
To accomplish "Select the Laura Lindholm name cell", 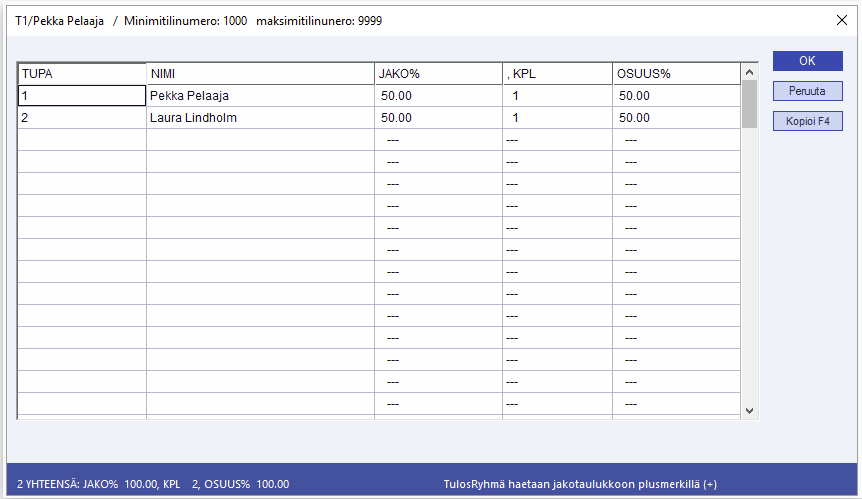I will (x=260, y=118).
